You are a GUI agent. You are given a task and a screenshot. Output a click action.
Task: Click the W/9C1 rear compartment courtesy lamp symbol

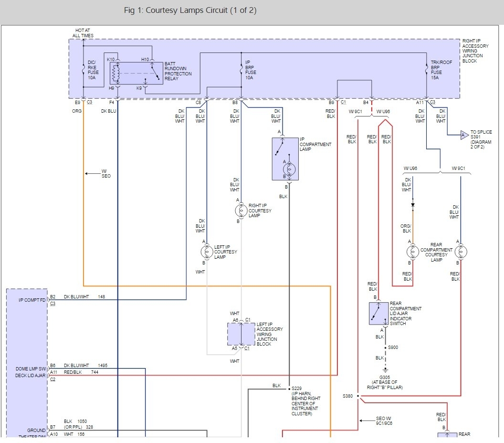[461, 252]
